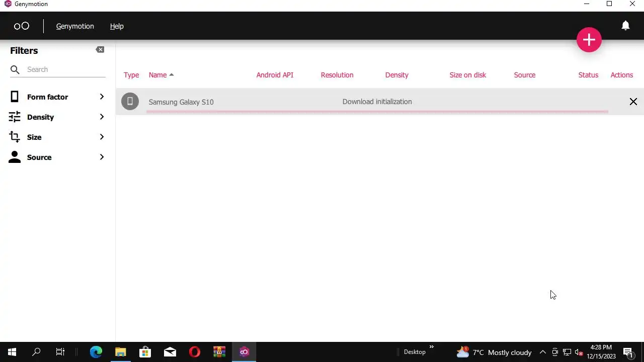This screenshot has height=362, width=644.
Task: Sort devices by Resolution column
Action: click(337, 75)
